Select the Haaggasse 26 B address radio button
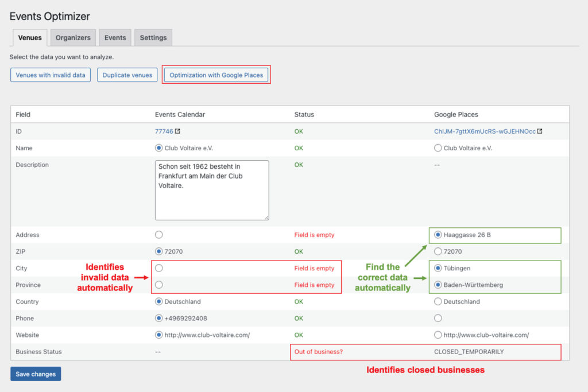 point(438,235)
